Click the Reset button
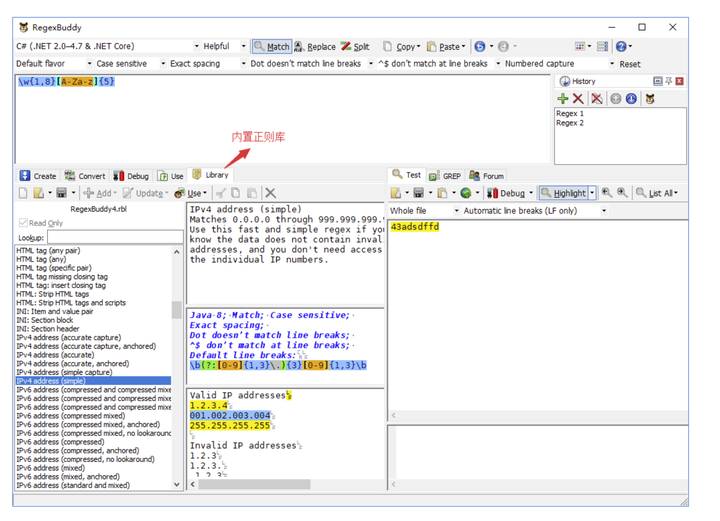This screenshot has width=720, height=521. coord(630,64)
